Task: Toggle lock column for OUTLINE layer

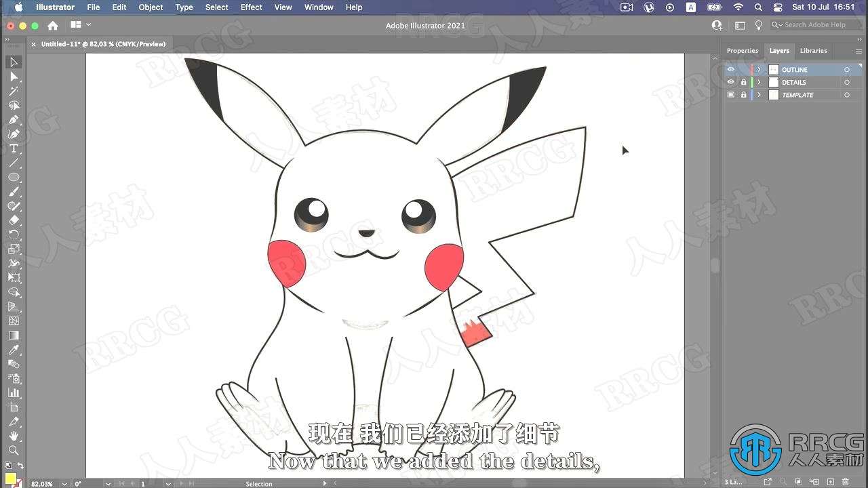Action: tap(743, 70)
